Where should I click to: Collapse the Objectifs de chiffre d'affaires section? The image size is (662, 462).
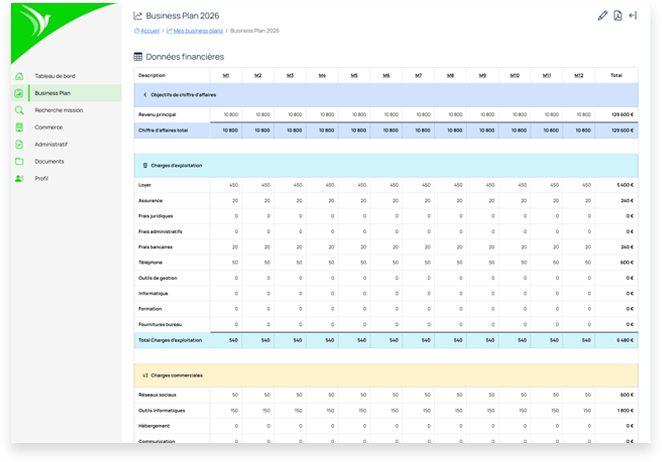coord(145,95)
